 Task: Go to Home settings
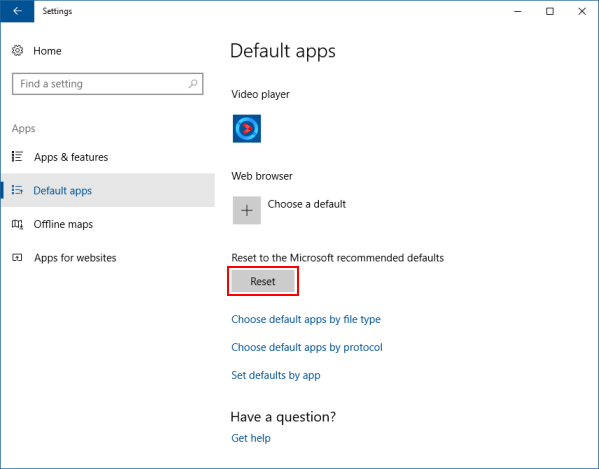coord(47,51)
